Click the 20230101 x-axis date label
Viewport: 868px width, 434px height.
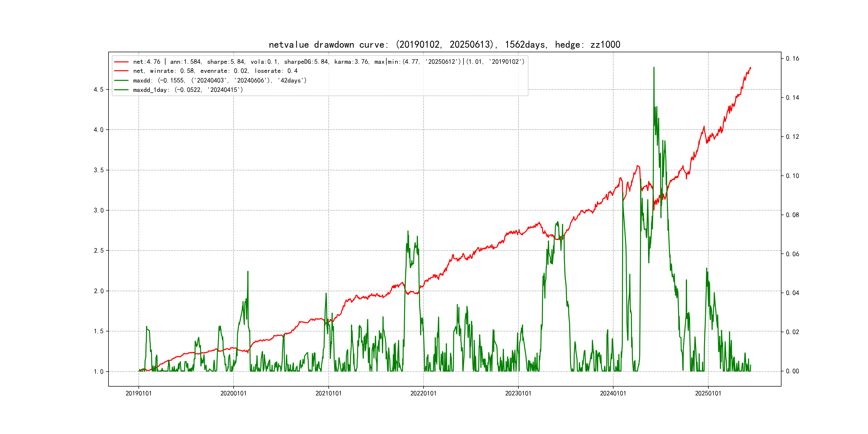(518, 393)
